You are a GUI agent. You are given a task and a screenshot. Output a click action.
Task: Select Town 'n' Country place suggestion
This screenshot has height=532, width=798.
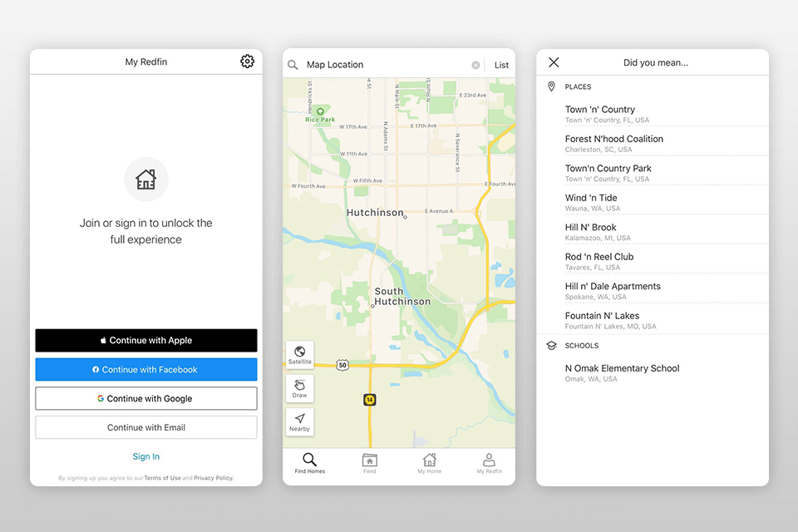[x=600, y=113]
